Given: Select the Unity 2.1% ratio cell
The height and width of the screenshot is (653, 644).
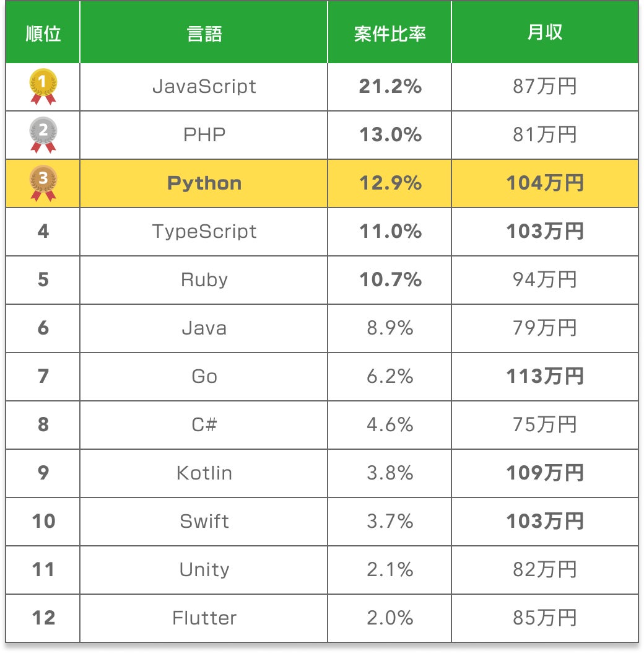Looking at the screenshot, I should pyautogui.click(x=389, y=570).
